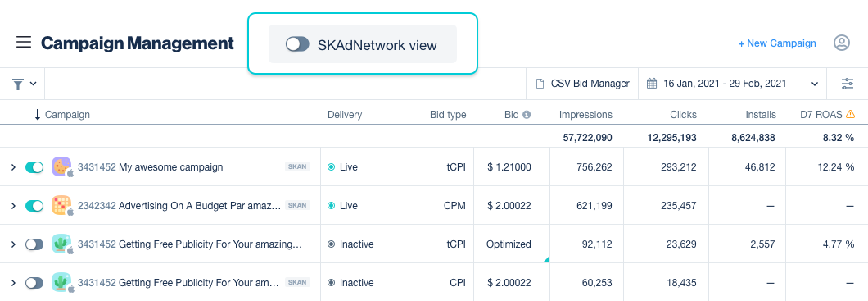Click the D7 ROAS warning icon

851,114
